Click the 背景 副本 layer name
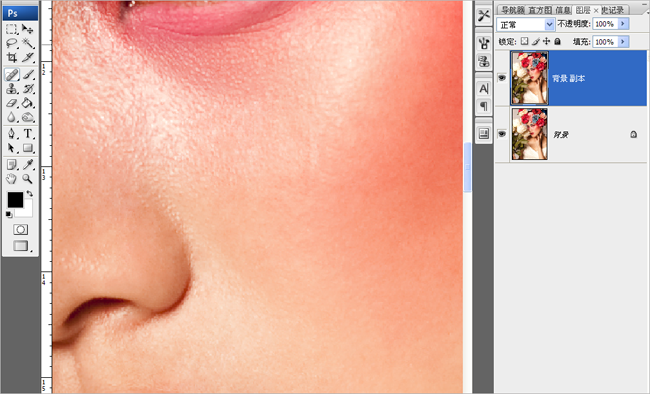This screenshot has width=650, height=394. pos(568,78)
